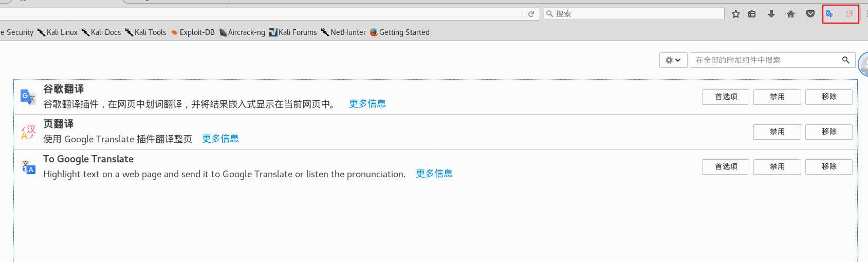Screen dimensions: 868x262
Task: Click the To Google Translate list icon
Action: coord(28,167)
